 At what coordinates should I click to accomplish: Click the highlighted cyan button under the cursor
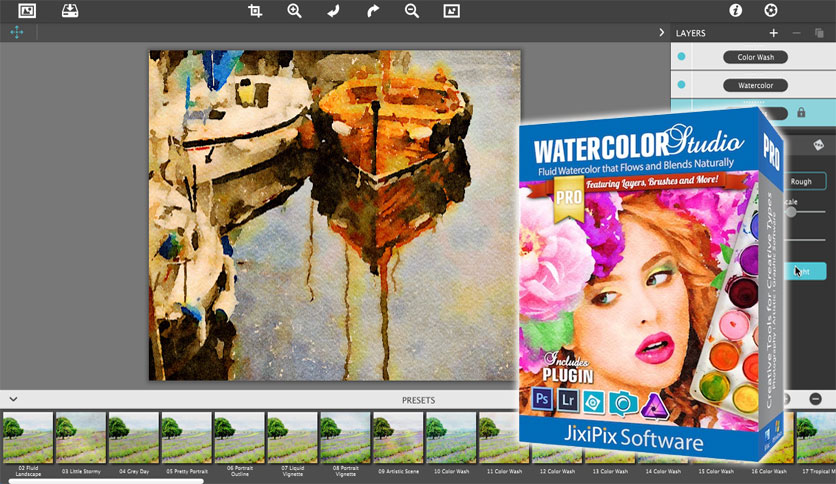[x=805, y=271]
